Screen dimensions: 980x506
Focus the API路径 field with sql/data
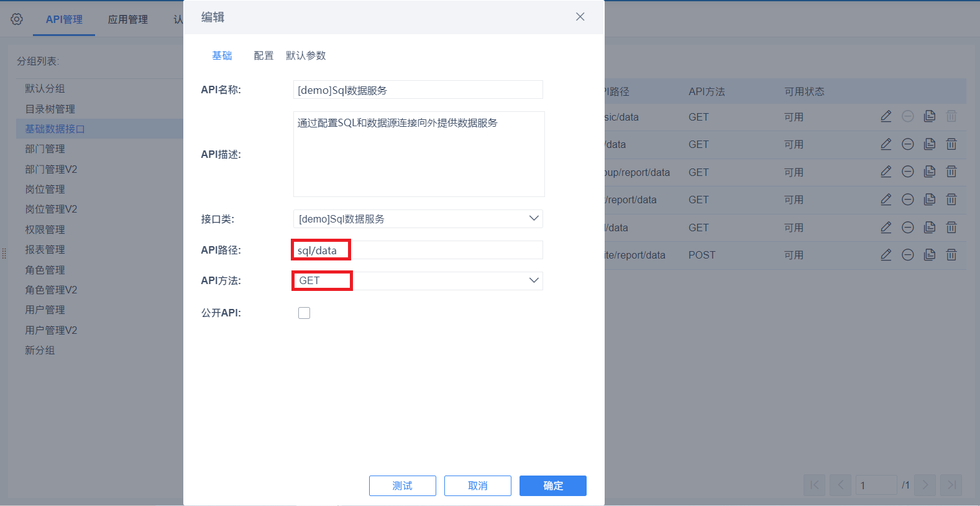click(x=418, y=250)
